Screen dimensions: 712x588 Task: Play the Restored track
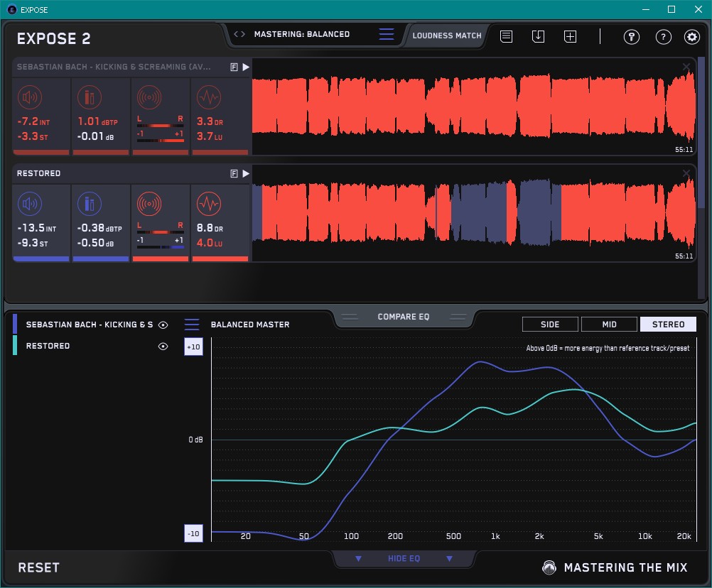point(246,173)
